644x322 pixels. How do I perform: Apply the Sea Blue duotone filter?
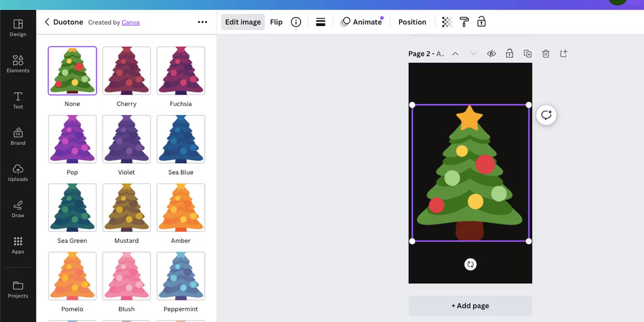pyautogui.click(x=181, y=139)
